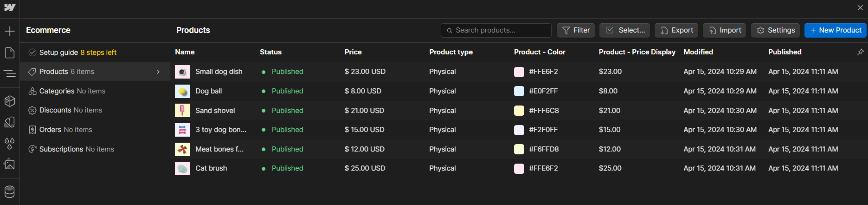Click the New Product button
Image resolution: width=868 pixels, height=205 pixels.
[836, 30]
